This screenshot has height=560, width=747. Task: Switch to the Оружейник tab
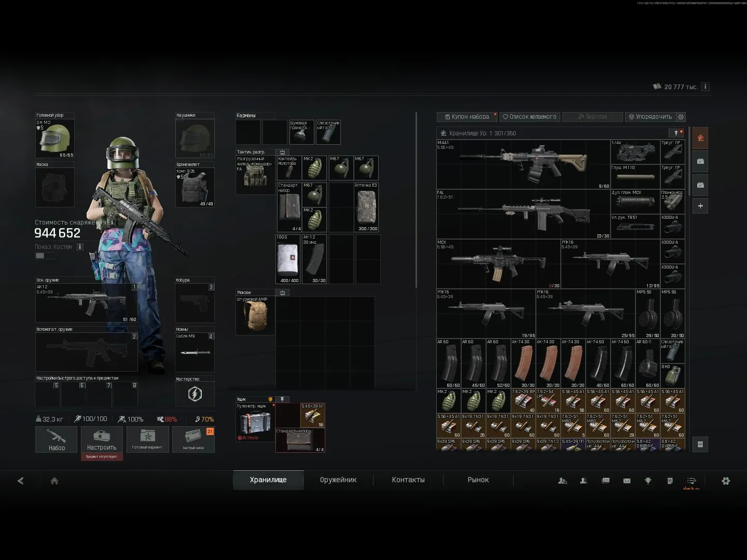pyautogui.click(x=338, y=480)
